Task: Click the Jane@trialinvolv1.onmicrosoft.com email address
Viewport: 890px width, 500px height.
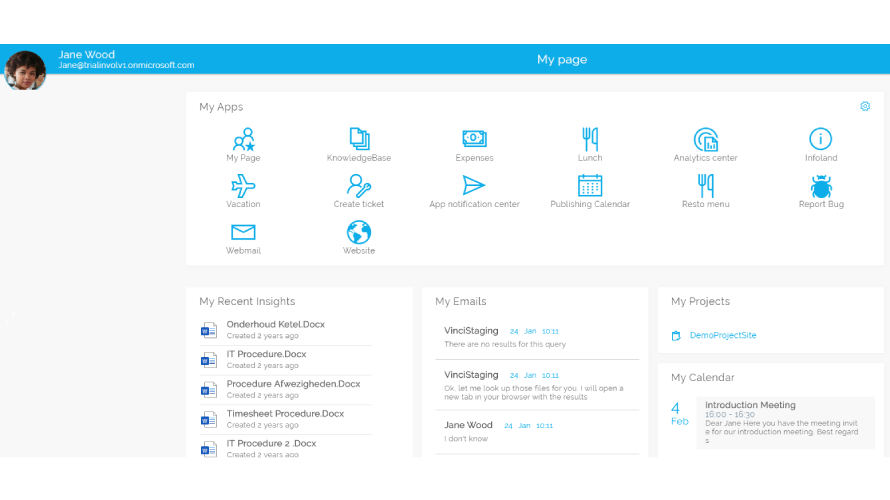Action: click(126, 65)
